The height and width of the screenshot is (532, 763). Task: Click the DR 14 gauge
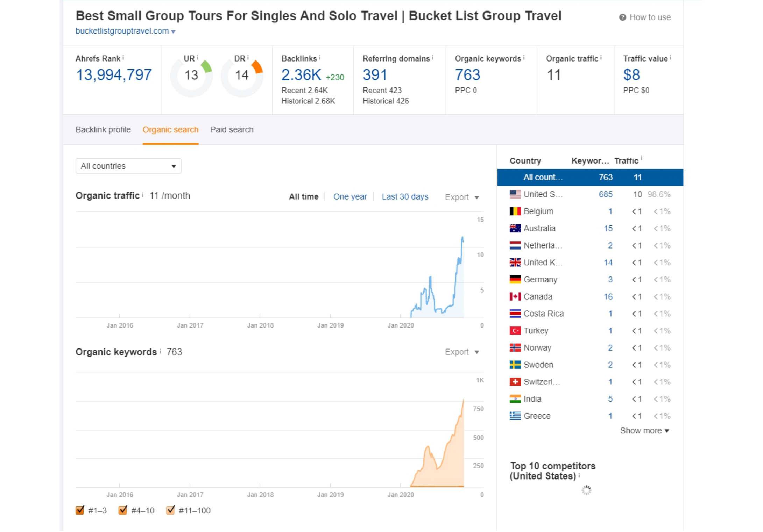242,76
